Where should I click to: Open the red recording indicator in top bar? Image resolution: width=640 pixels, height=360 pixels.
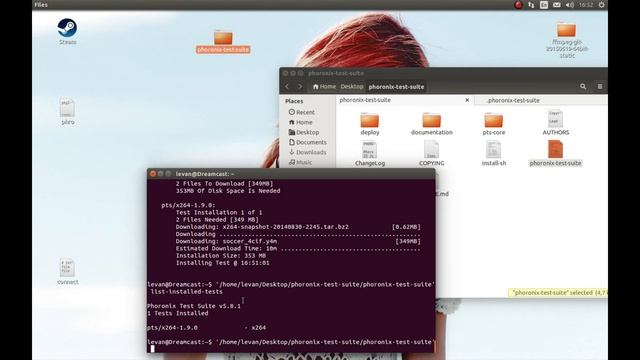click(518, 5)
